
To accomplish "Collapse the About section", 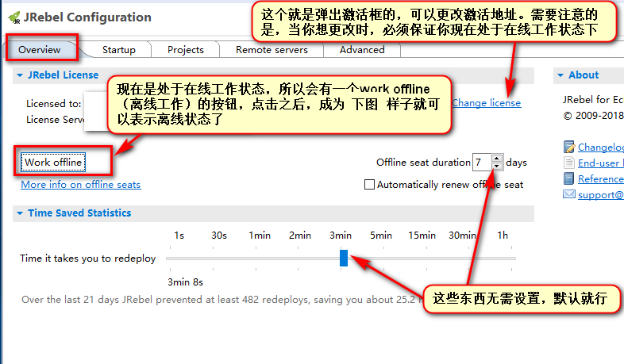I will click(560, 75).
